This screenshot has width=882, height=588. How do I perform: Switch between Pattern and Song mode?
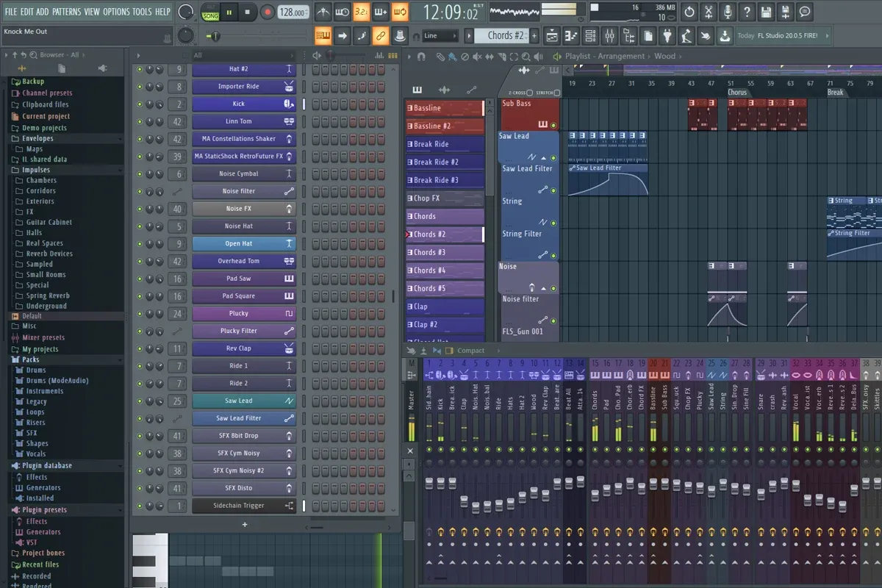(x=210, y=12)
